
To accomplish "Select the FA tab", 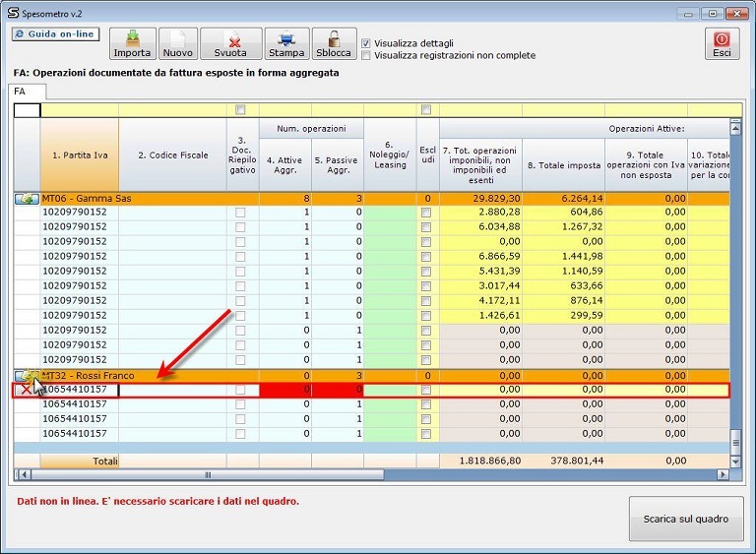I will click(x=27, y=92).
